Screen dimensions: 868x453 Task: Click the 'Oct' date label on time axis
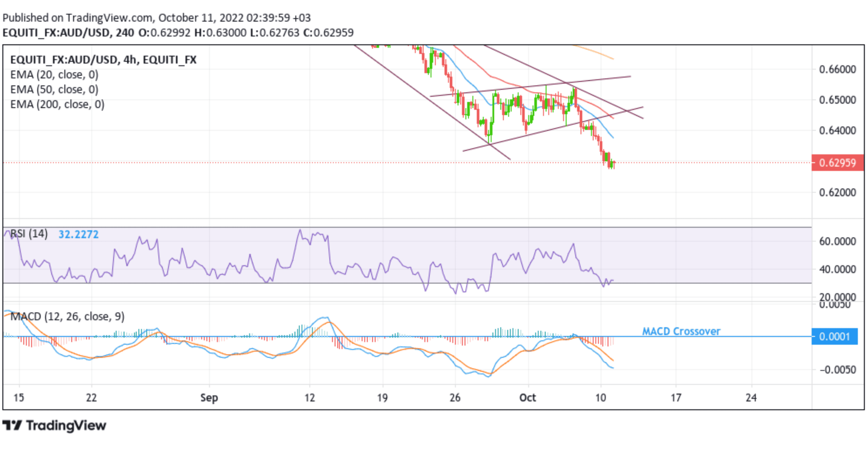528,398
